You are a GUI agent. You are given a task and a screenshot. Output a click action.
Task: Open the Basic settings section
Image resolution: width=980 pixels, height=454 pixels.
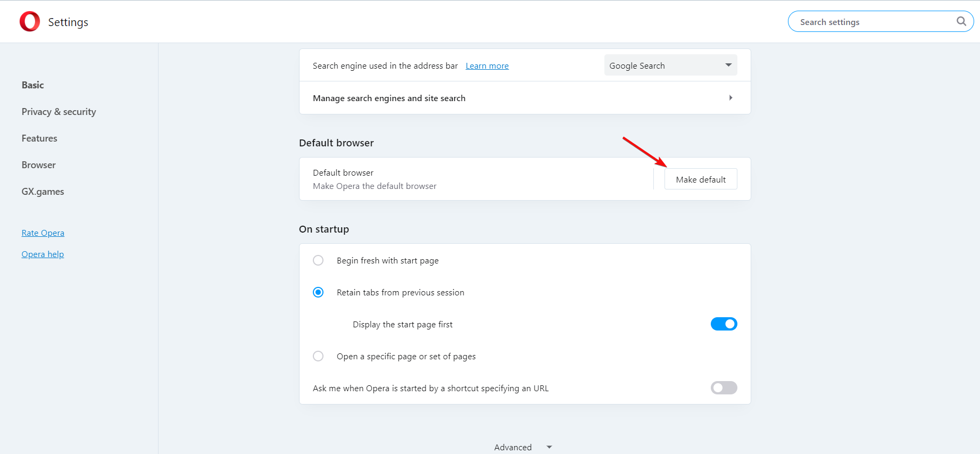33,85
